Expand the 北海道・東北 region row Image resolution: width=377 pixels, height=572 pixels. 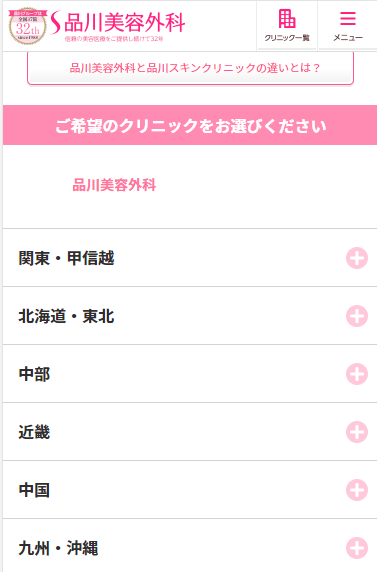click(190, 316)
